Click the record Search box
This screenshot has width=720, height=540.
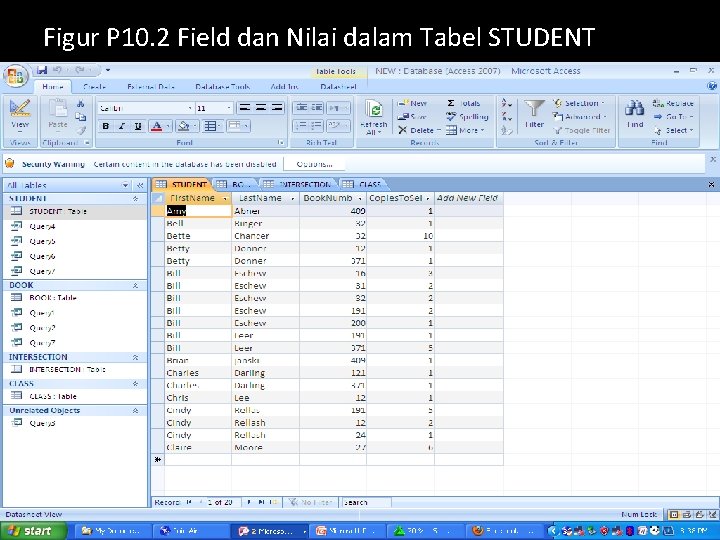coord(366,502)
